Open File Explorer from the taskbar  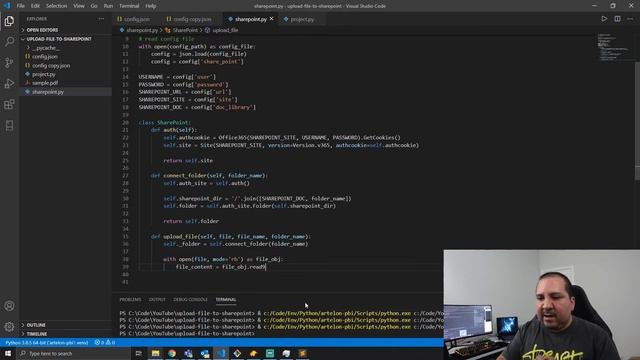click(156, 353)
